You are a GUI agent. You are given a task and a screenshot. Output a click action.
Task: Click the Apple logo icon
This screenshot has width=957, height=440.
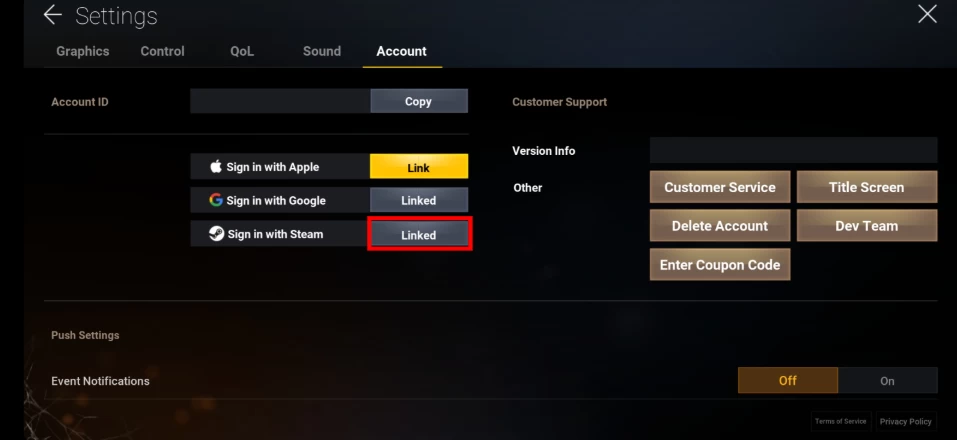click(215, 167)
